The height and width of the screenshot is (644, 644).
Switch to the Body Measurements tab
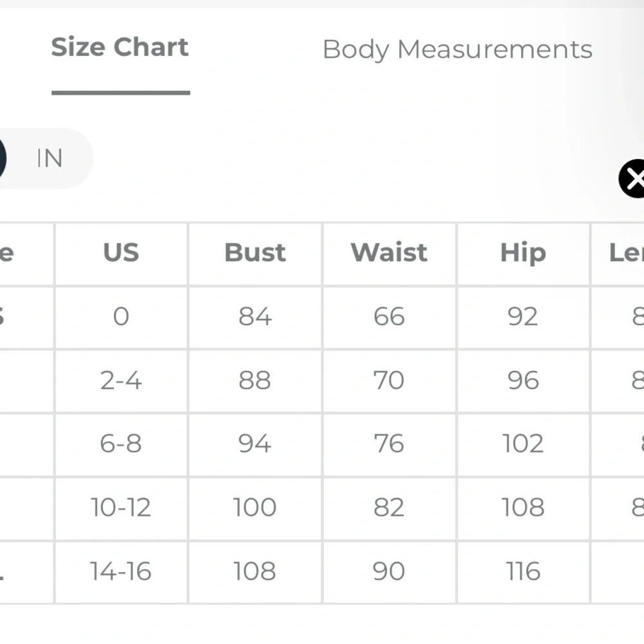coord(457,50)
